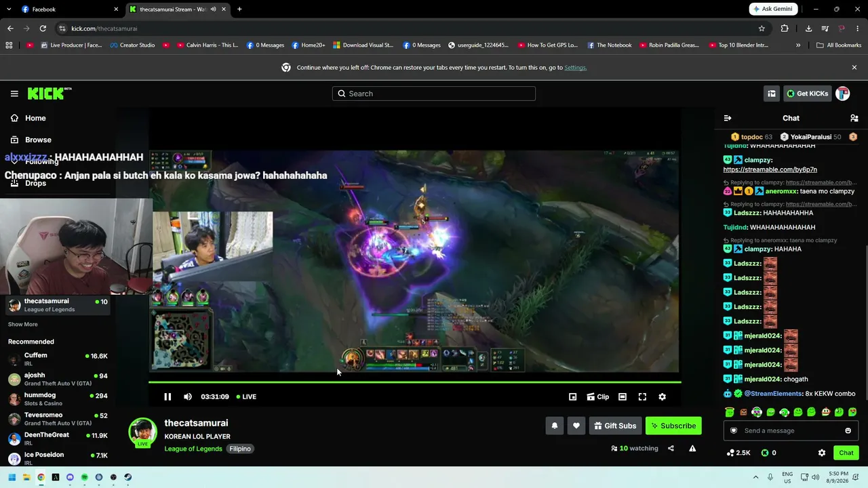Bookmark this page with star icon

click(762, 28)
